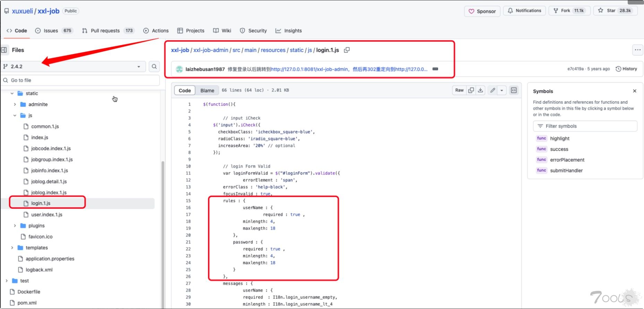
Task: Open commit e7c419a link
Action: 575,69
